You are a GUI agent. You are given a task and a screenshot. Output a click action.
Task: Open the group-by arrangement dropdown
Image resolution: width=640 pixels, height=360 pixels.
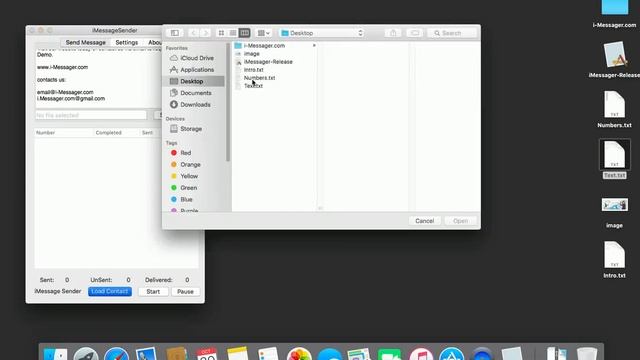click(x=263, y=33)
